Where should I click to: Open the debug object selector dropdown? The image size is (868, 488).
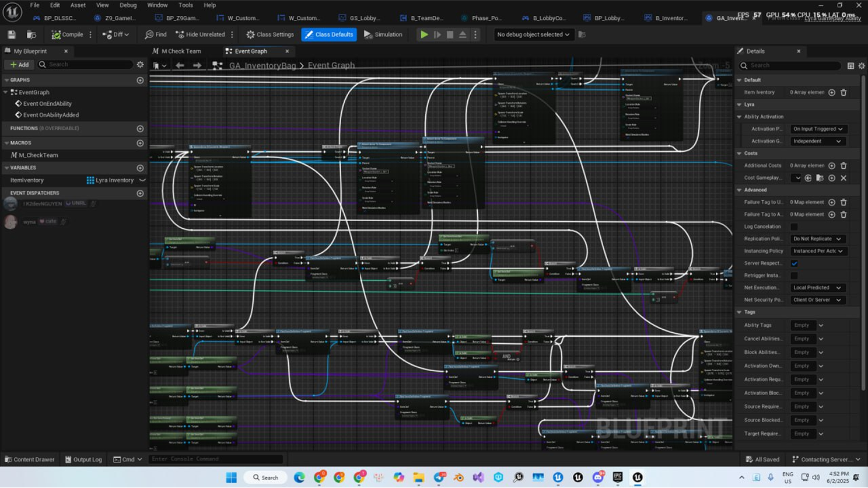pos(533,34)
